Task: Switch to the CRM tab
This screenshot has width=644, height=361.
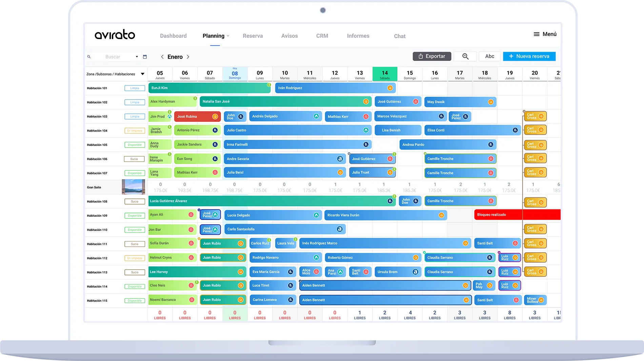Action: (322, 36)
